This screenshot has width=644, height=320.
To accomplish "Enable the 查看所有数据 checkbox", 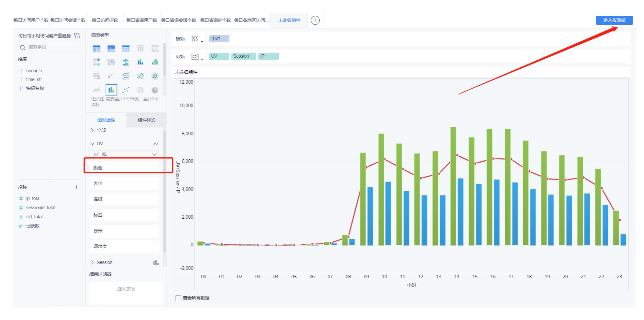I will 178,298.
